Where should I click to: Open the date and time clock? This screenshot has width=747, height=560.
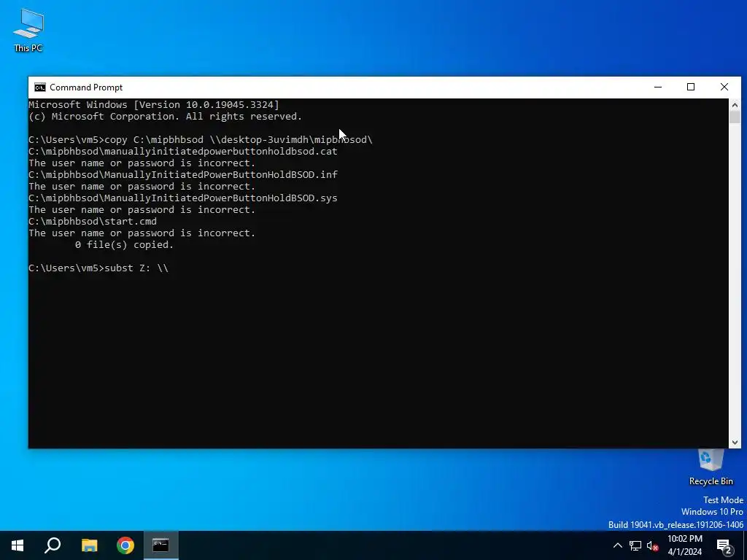685,545
